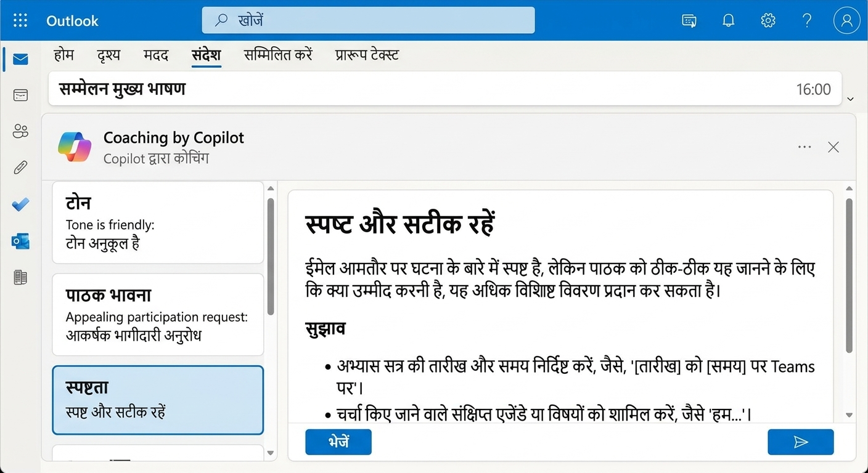This screenshot has width=868, height=473.
Task: Open the होम tab
Action: [63, 55]
